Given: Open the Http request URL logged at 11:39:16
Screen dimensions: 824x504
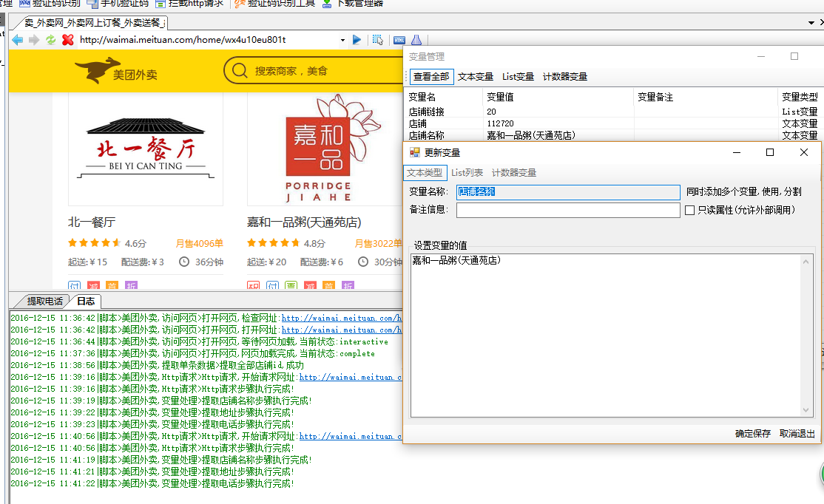Looking at the screenshot, I should tap(351, 378).
